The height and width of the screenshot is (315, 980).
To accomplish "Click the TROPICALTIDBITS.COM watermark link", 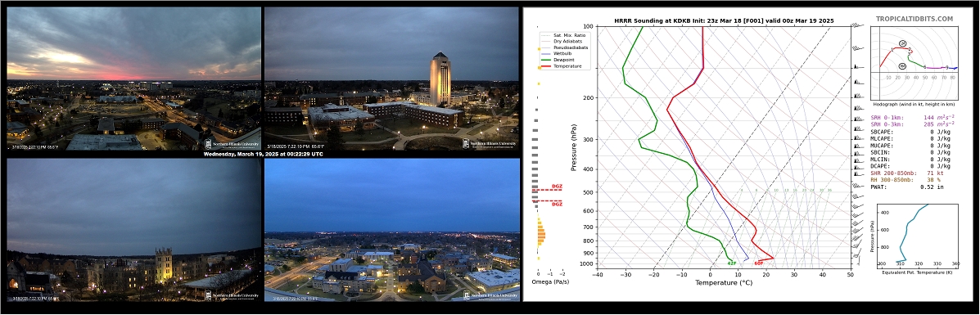I will (914, 20).
